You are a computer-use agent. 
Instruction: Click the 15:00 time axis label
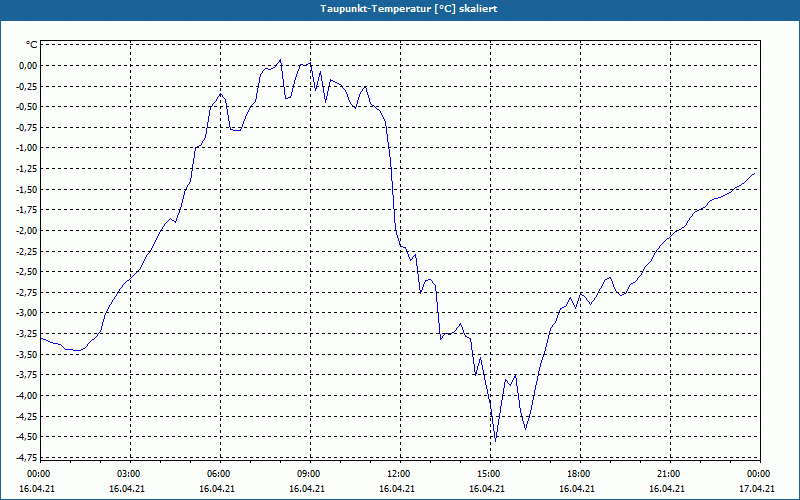point(489,474)
